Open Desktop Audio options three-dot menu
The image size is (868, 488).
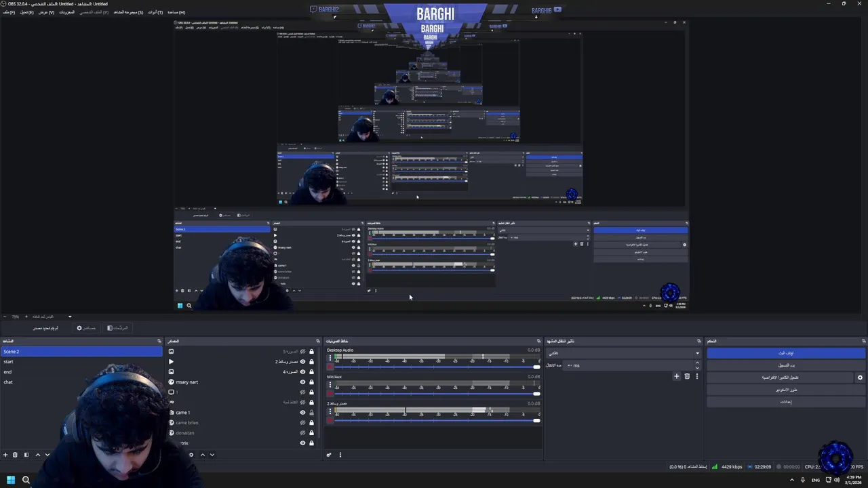pos(330,359)
